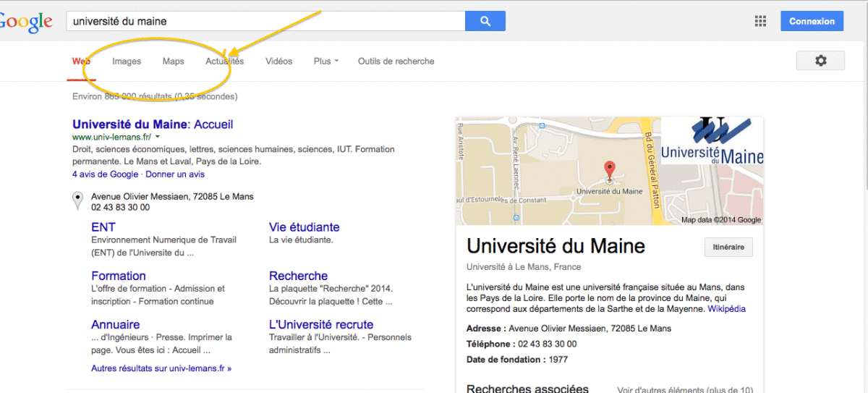Image resolution: width=868 pixels, height=393 pixels.
Task: Click the blue search magnifier button
Action: [x=485, y=21]
